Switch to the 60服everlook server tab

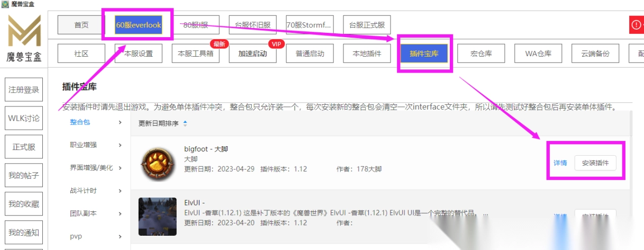138,25
